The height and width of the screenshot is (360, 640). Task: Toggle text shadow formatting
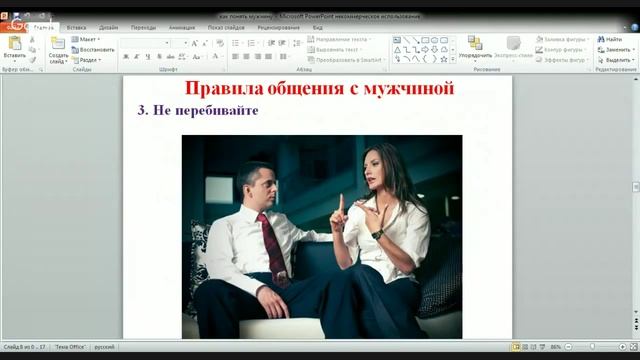pyautogui.click(x=159, y=57)
